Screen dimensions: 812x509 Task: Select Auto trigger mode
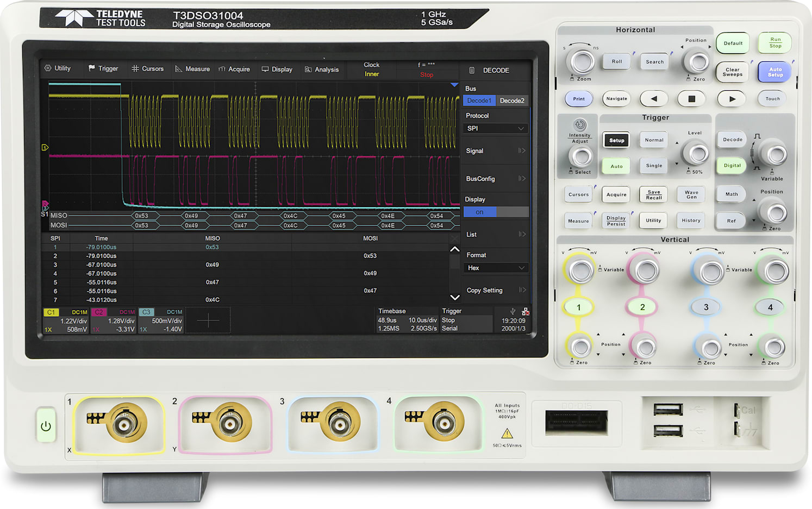click(x=616, y=166)
